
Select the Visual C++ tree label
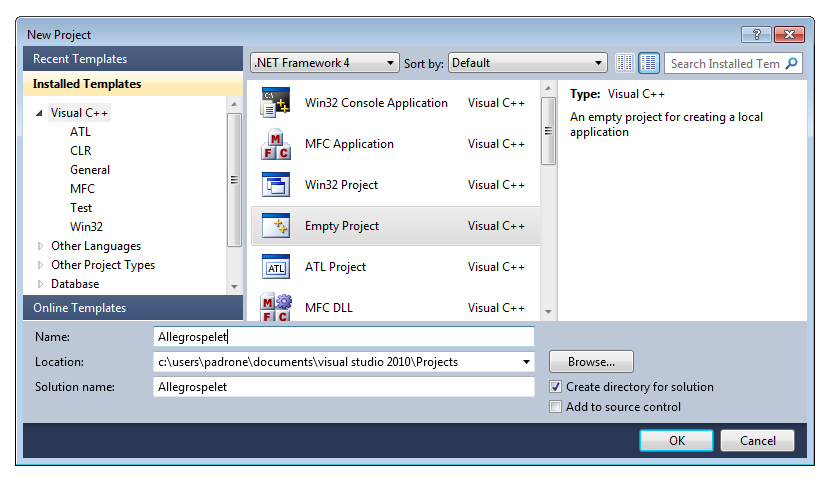[x=79, y=113]
